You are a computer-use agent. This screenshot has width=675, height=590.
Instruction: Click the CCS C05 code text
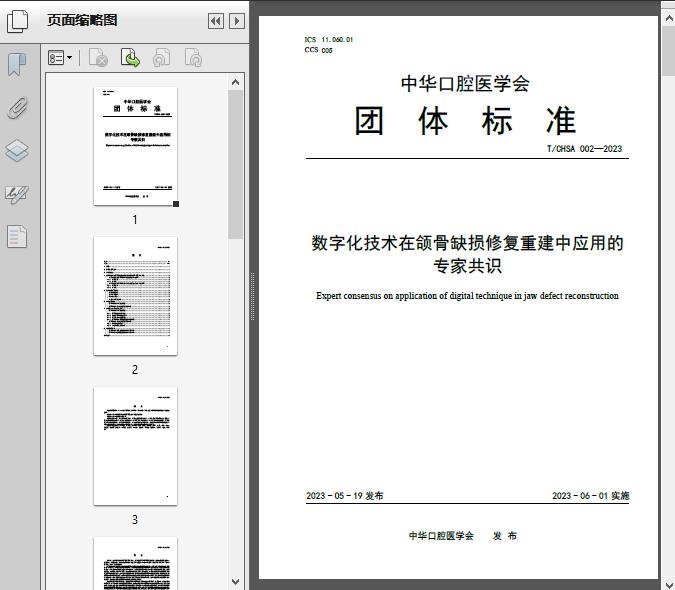coord(318,50)
